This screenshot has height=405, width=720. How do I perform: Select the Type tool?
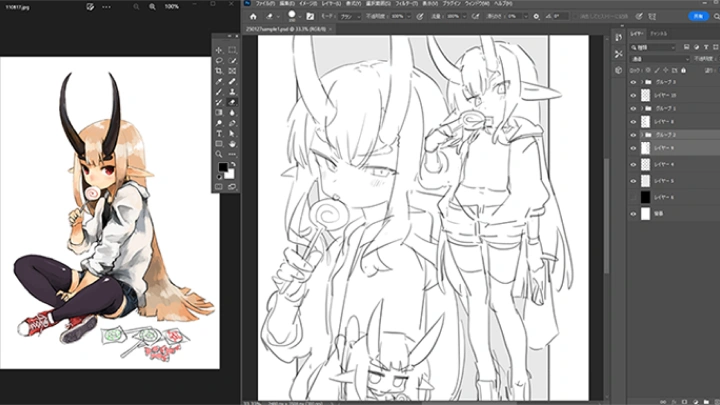point(219,132)
